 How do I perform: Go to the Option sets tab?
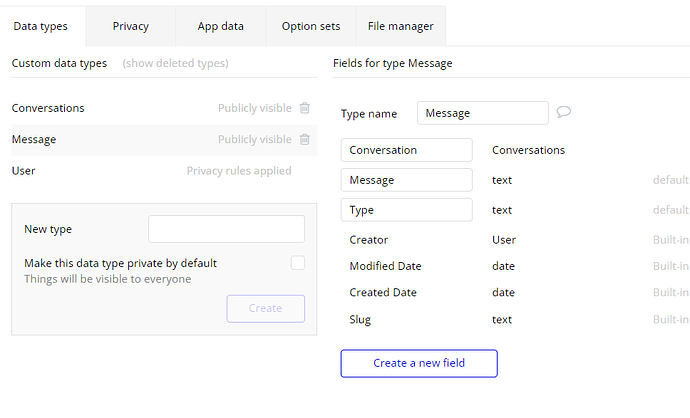[x=310, y=26]
